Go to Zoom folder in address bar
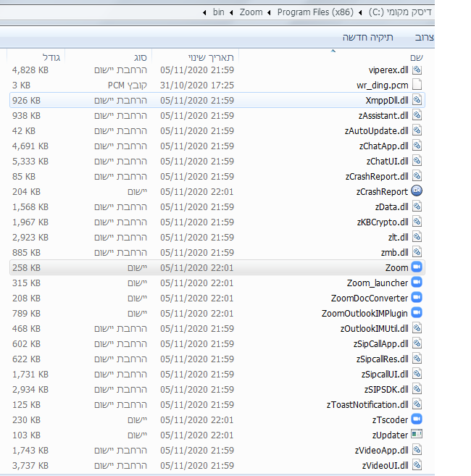The image size is (471, 476). pyautogui.click(x=251, y=12)
